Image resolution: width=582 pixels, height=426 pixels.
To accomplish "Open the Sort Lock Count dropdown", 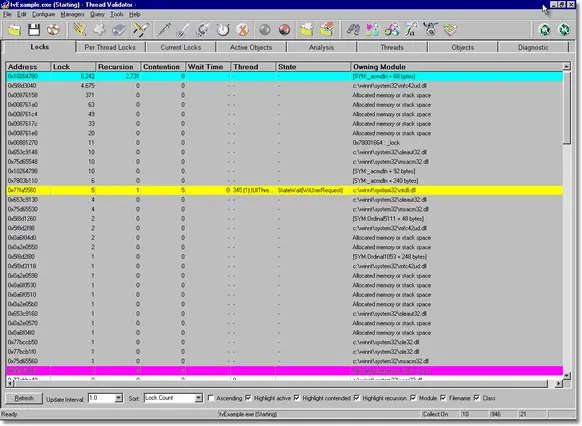I will [x=199, y=398].
